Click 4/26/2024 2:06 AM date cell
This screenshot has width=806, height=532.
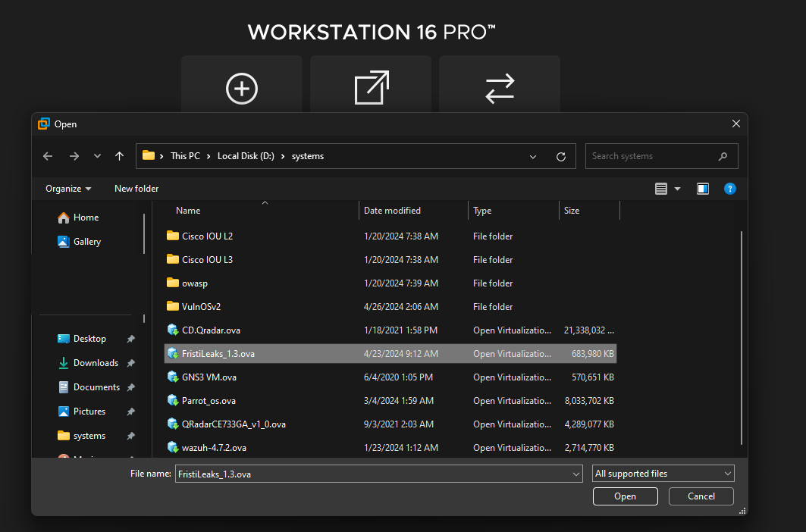click(401, 307)
